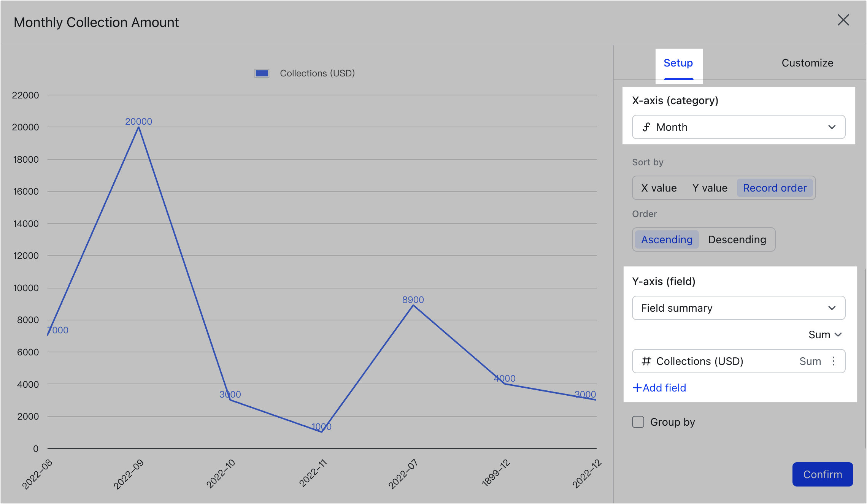Switch sorting to Y value
This screenshot has width=867, height=504.
(x=709, y=188)
